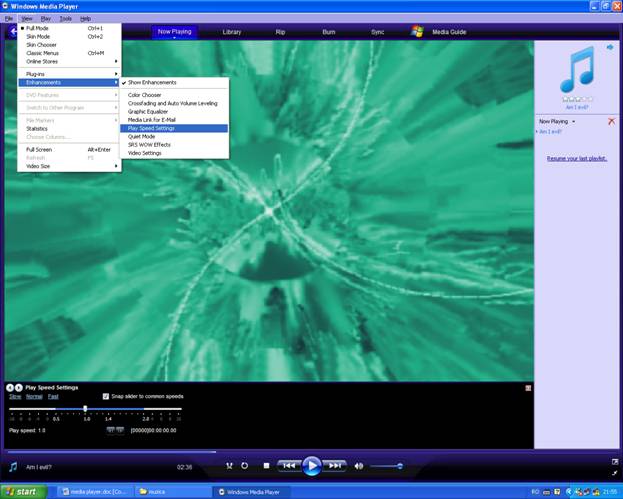Open Statistics from the View menu

pos(69,129)
